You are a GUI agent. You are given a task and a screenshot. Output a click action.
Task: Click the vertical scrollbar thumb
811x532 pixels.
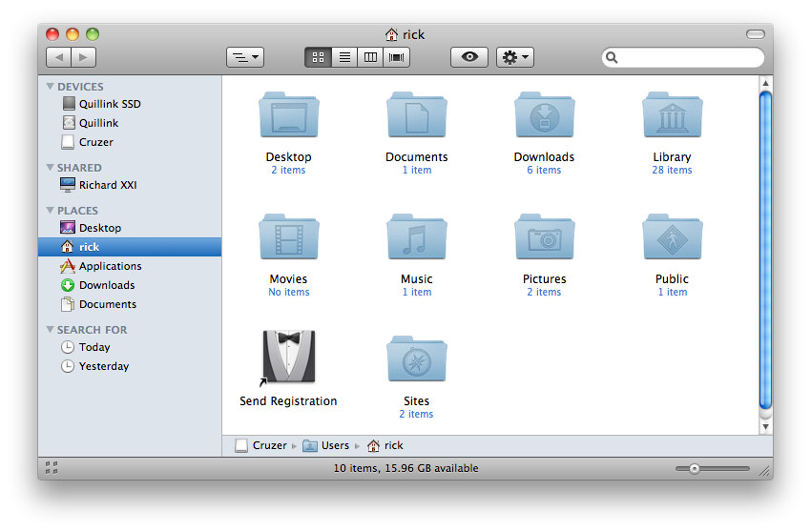(765, 250)
